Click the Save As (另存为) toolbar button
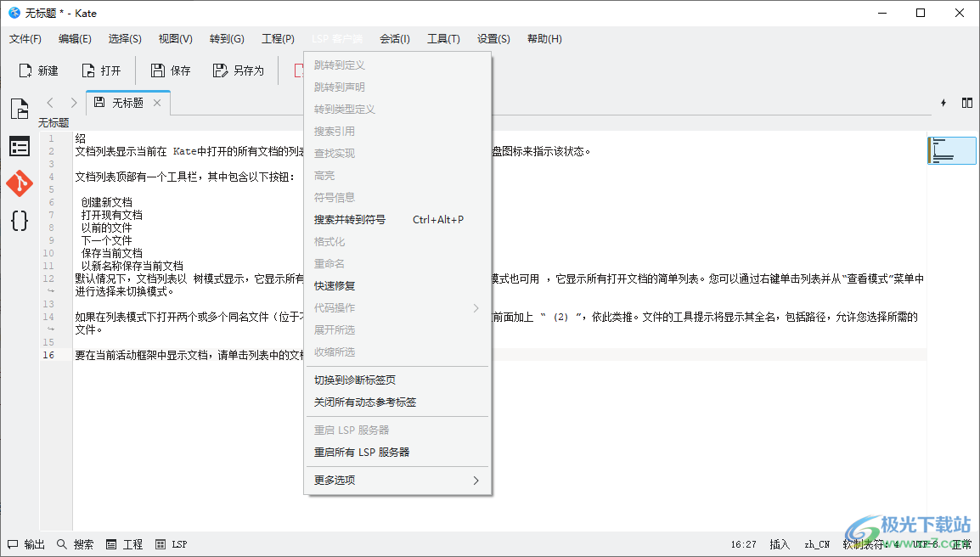 click(238, 70)
